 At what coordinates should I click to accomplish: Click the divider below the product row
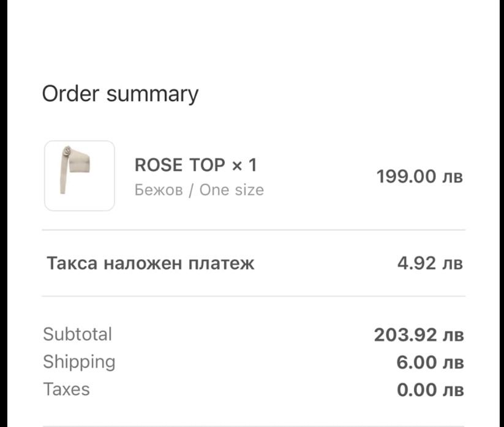[x=254, y=230]
